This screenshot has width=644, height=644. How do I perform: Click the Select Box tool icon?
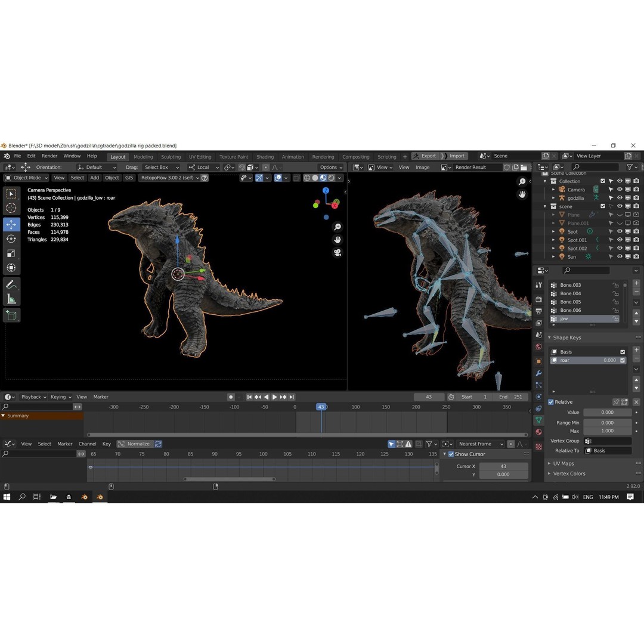11,193
